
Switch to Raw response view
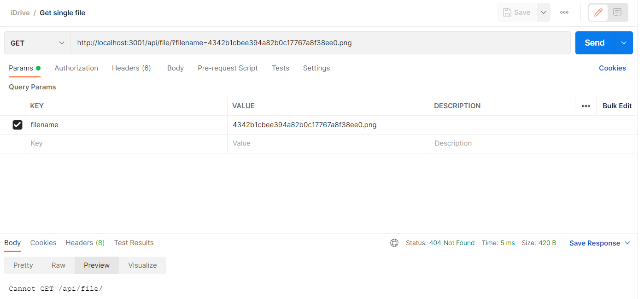click(x=59, y=265)
